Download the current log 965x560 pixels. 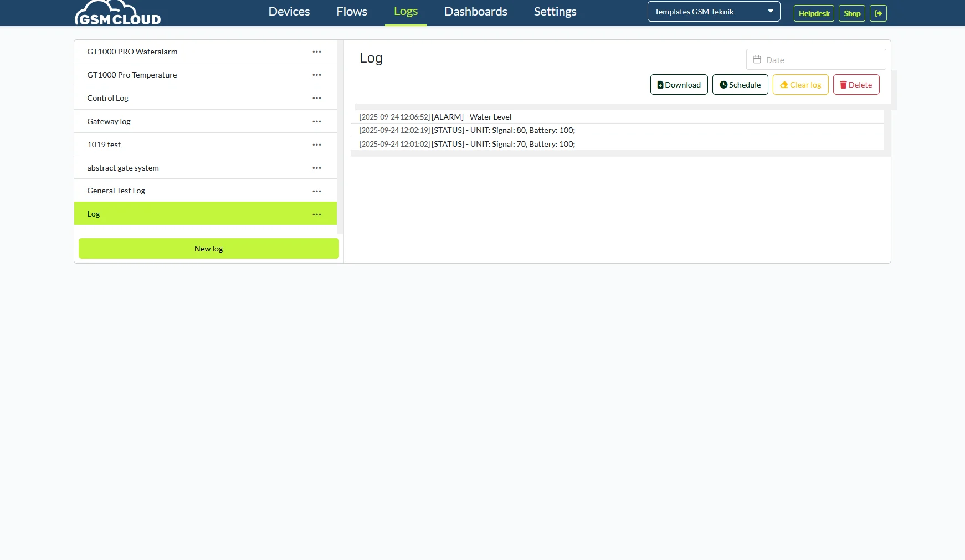coord(679,85)
